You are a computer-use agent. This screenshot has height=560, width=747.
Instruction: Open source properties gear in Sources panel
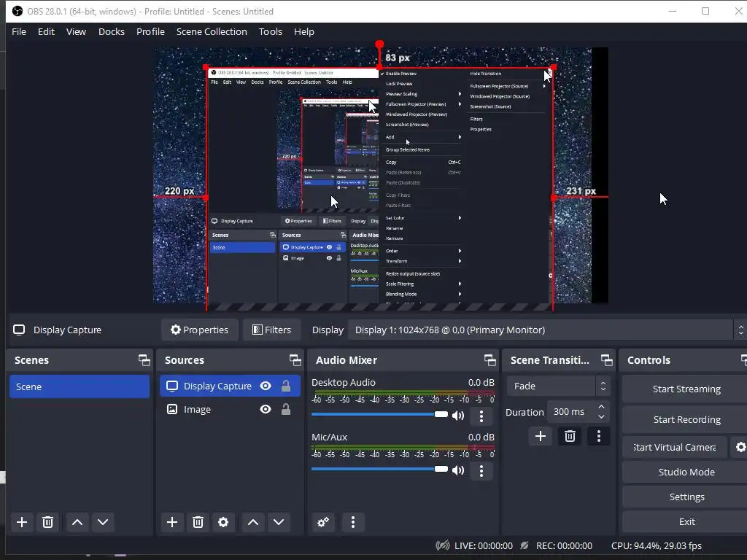pyautogui.click(x=223, y=522)
